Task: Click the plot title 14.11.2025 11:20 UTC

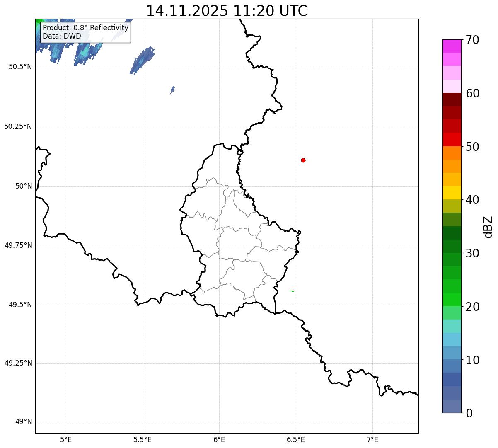Action: [227, 11]
